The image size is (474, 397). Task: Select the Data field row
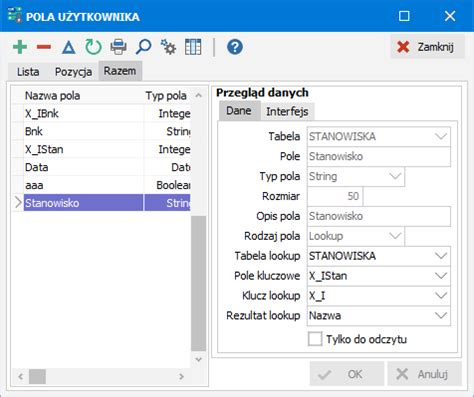[101, 167]
